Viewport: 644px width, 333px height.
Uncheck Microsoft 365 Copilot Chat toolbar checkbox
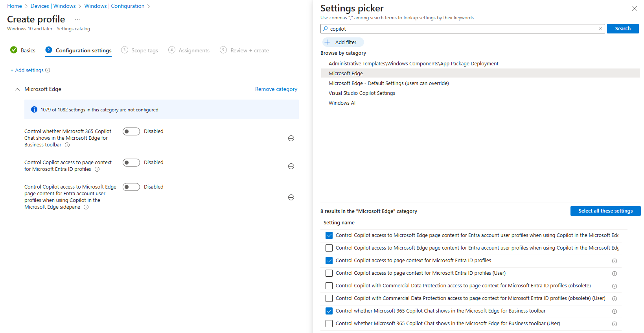pyautogui.click(x=329, y=311)
